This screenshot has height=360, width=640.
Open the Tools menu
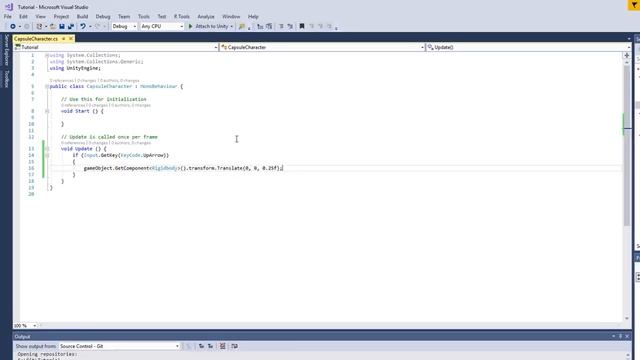point(144,17)
